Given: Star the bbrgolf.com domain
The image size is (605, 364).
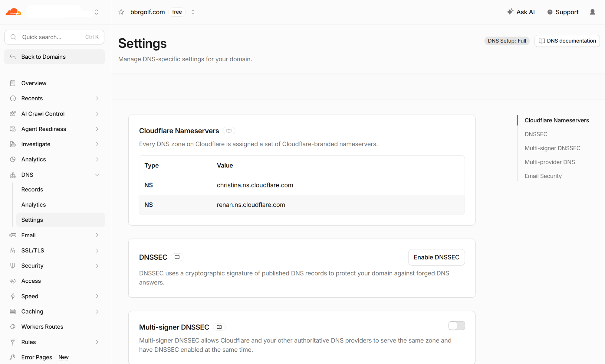Looking at the screenshot, I should [121, 12].
